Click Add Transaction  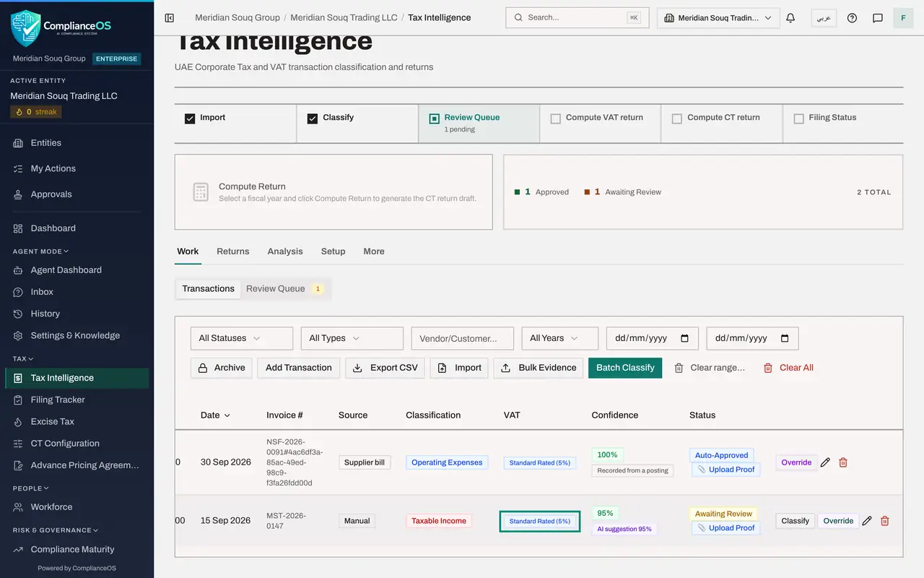299,368
